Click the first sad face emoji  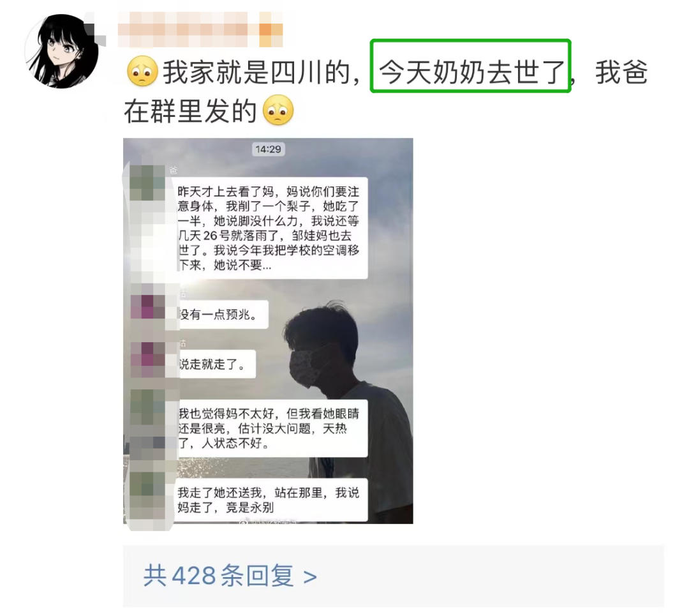142,71
